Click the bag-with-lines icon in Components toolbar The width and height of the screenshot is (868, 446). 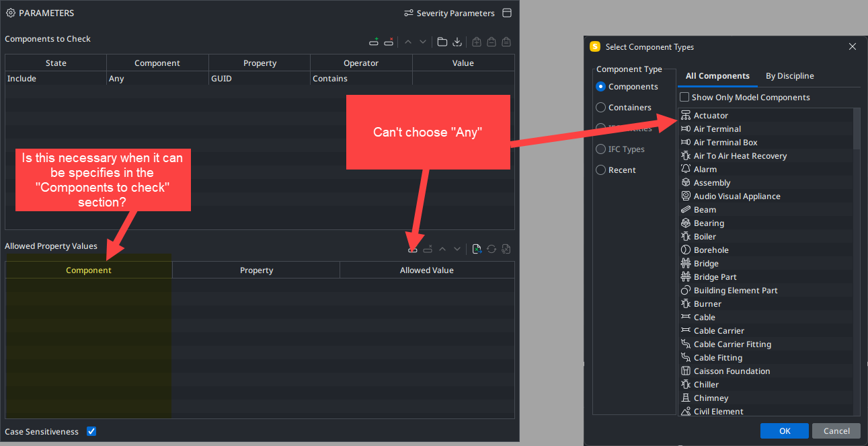(x=506, y=42)
